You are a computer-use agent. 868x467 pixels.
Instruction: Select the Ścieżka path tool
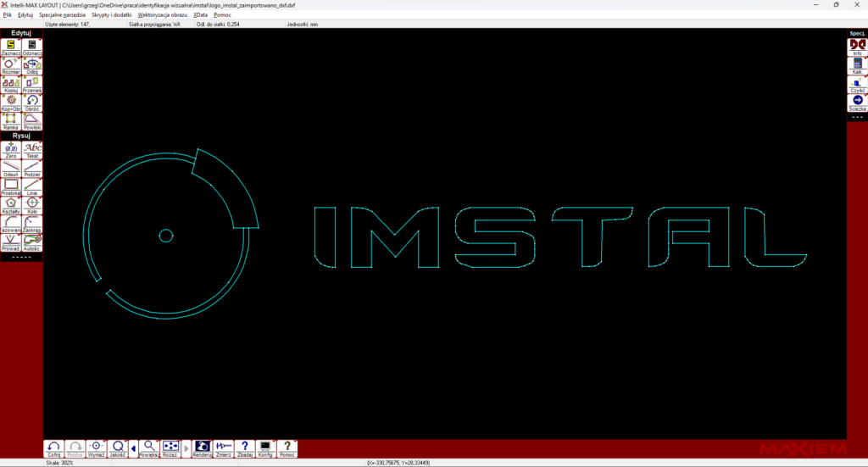(857, 103)
